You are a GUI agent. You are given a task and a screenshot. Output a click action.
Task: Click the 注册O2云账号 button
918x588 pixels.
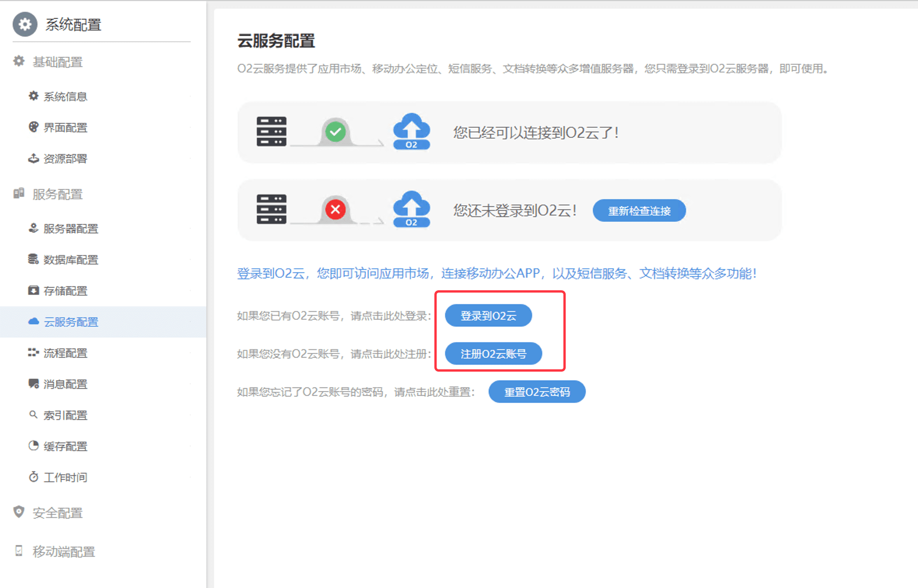[x=493, y=354]
